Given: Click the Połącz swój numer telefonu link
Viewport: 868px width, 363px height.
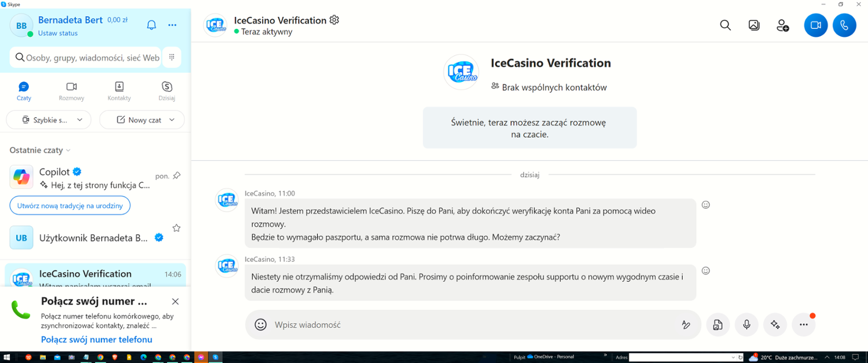Looking at the screenshot, I should (97, 339).
